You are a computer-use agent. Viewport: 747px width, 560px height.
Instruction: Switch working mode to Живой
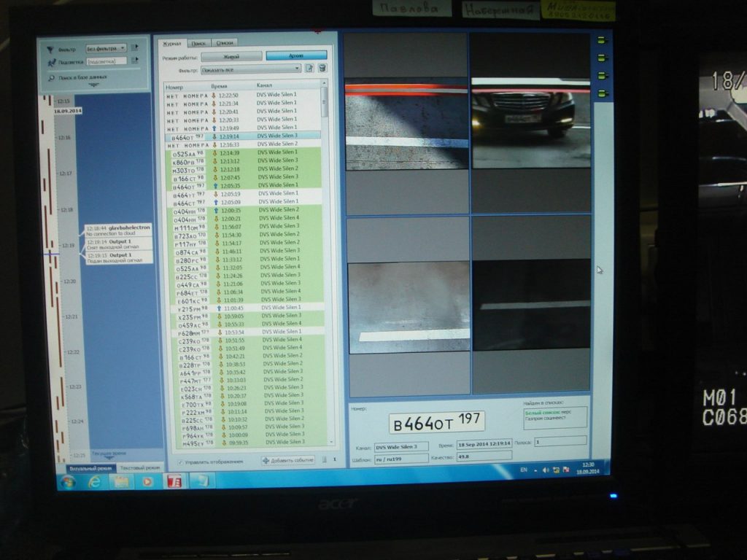(x=231, y=56)
